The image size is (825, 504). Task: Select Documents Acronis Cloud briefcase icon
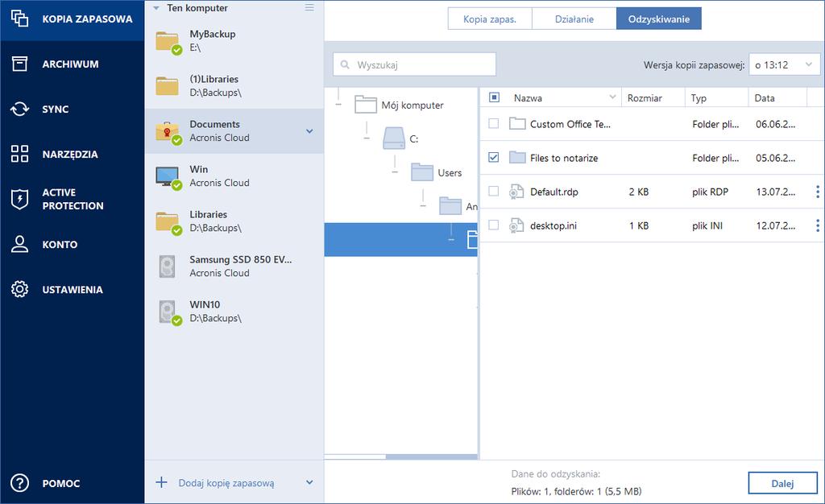click(168, 132)
